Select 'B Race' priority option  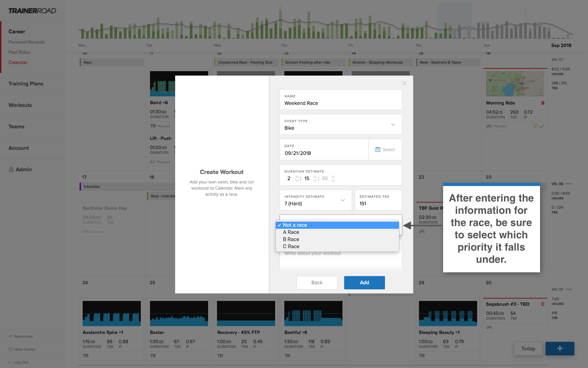point(337,239)
